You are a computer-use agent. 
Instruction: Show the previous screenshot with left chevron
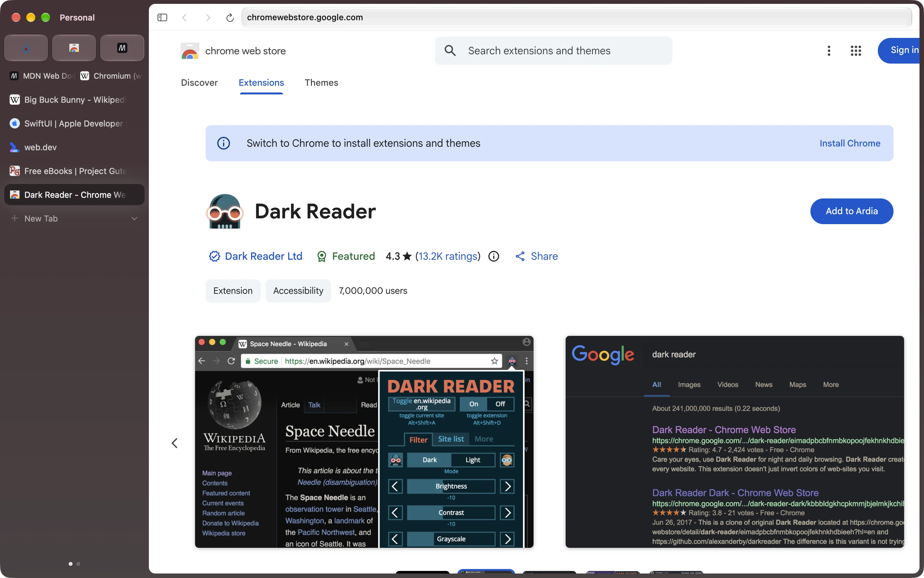coord(175,443)
